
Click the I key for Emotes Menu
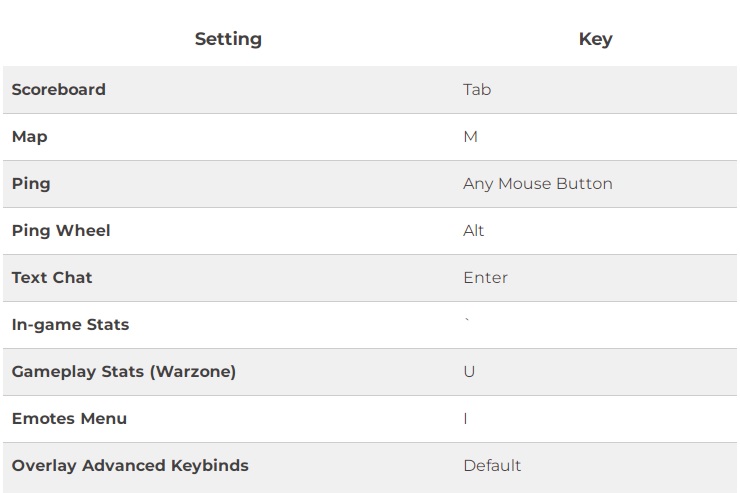465,419
